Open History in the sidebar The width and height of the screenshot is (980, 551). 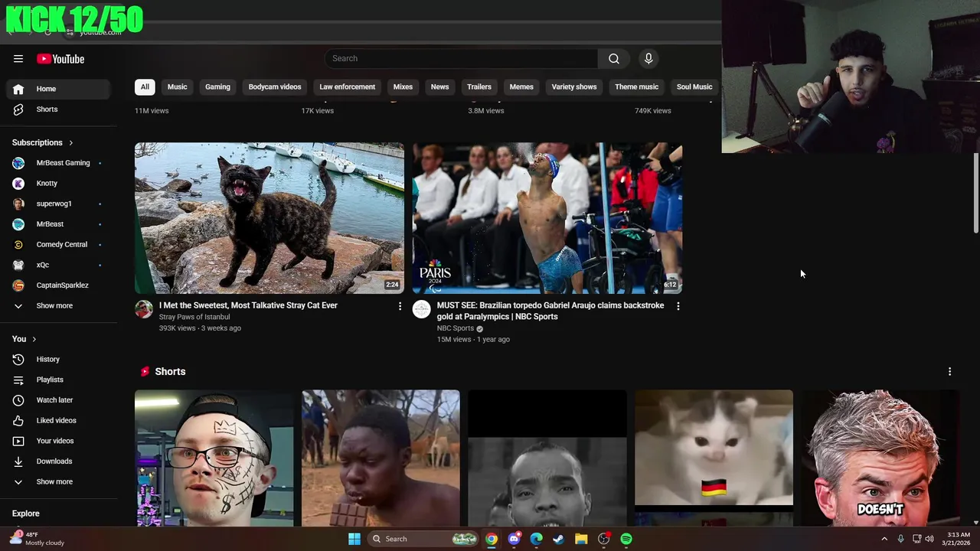[58, 360]
